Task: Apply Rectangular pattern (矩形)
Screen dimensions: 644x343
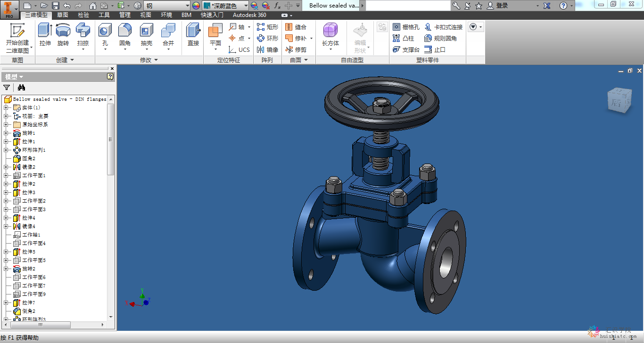Action: click(267, 27)
